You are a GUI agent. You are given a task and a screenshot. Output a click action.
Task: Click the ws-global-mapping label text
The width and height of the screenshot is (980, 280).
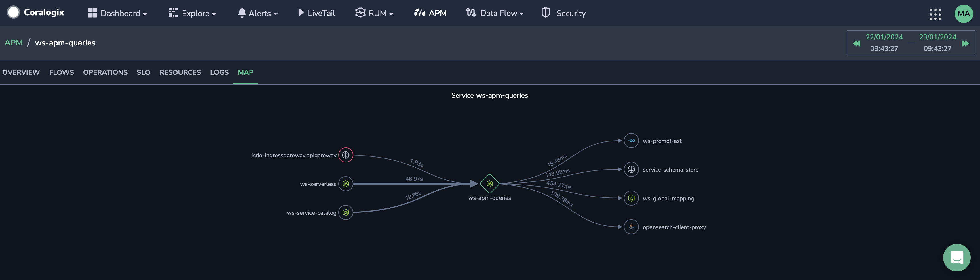tap(668, 198)
